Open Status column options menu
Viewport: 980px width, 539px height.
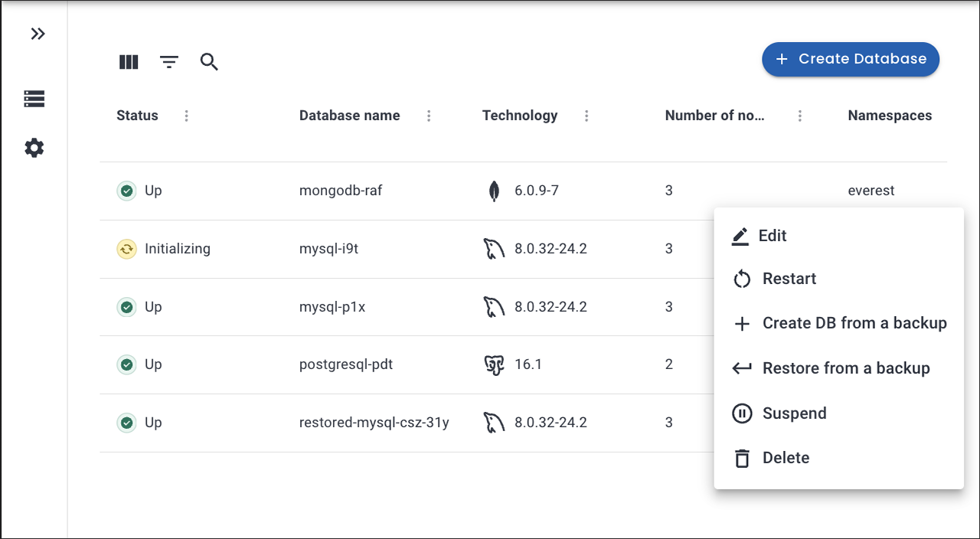186,116
